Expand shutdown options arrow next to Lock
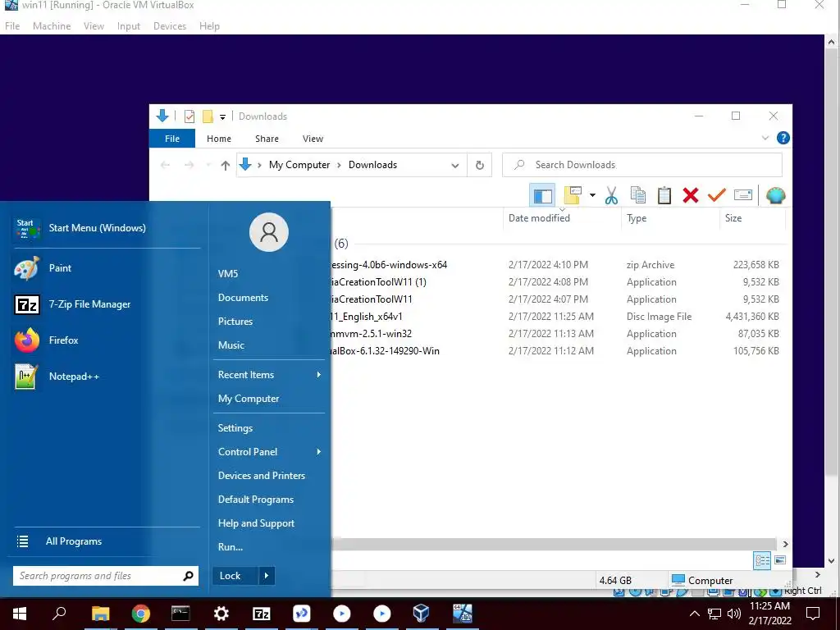 pyautogui.click(x=267, y=576)
